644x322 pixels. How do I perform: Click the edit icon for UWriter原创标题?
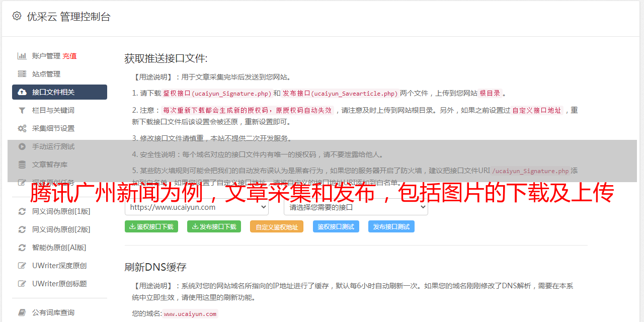[x=22, y=284]
